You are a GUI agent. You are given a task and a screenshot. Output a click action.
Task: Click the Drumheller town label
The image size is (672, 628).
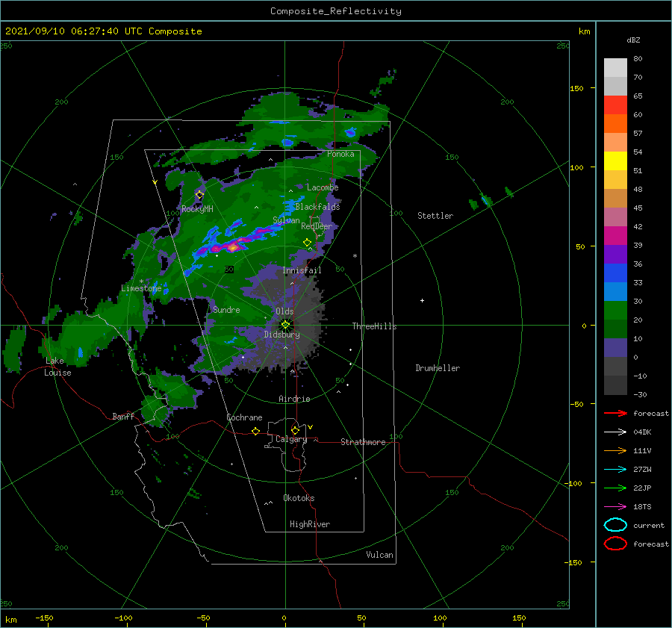[438, 368]
